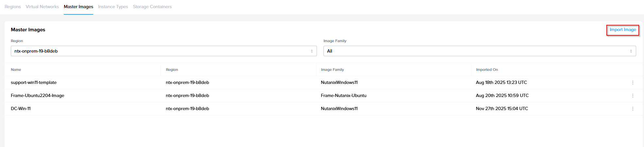Select the support-win11-template image name
644x147 pixels.
tap(34, 83)
